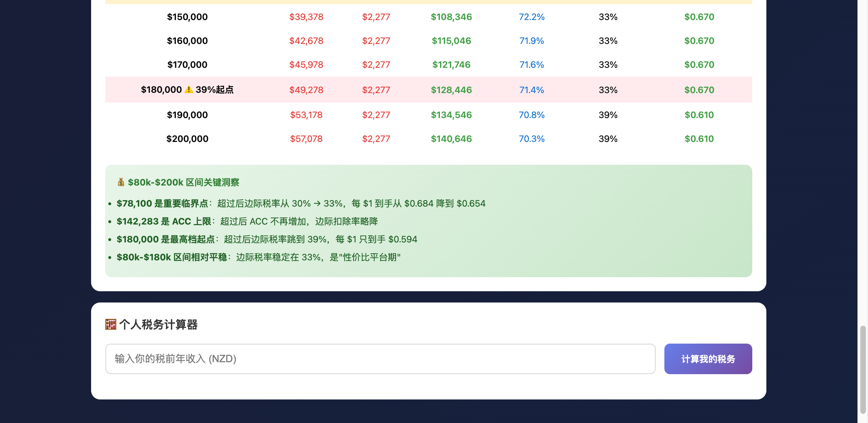Click the 计算我的税务 button
The image size is (868, 423).
pyautogui.click(x=708, y=359)
